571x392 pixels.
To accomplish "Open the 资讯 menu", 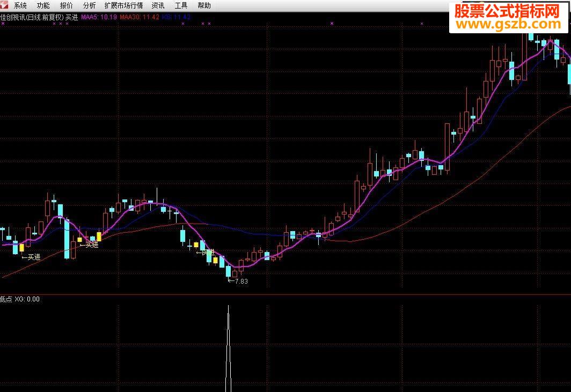I will [158, 5].
